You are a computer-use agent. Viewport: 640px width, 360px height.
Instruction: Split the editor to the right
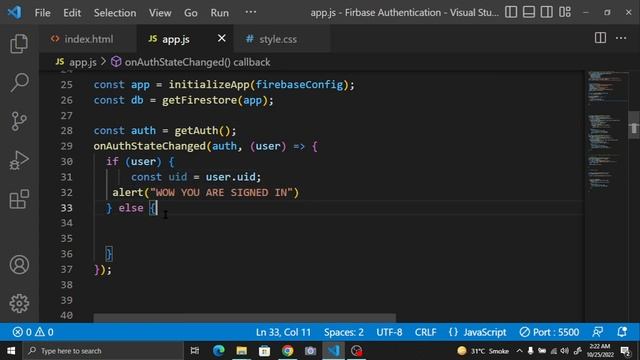600,38
